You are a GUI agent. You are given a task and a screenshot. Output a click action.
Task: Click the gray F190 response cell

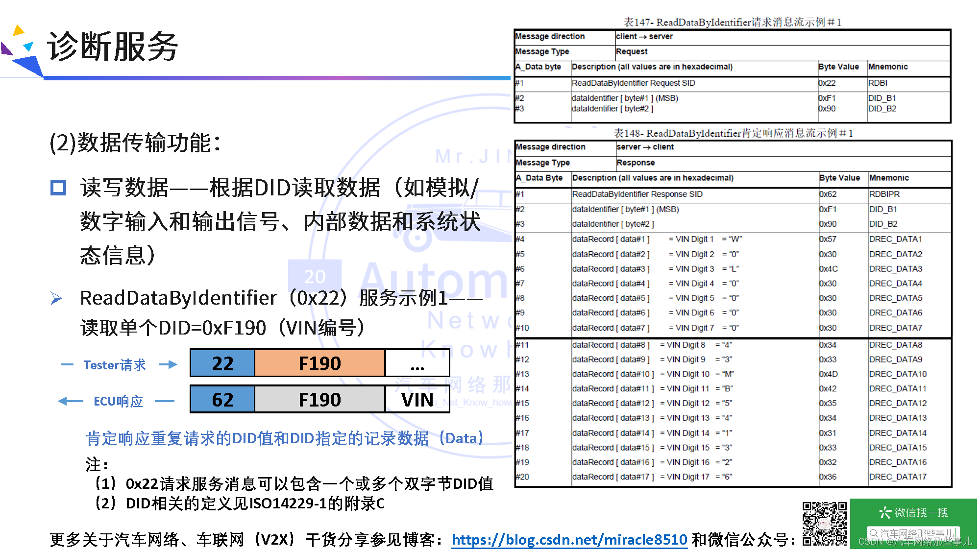(x=319, y=400)
